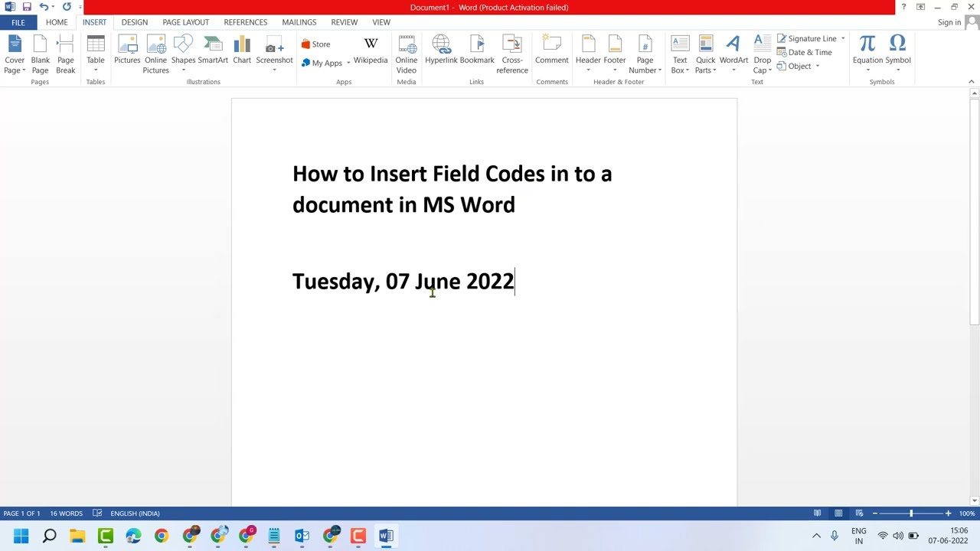Insert an Online Video
This screenshot has width=980, height=551.
[x=407, y=54]
